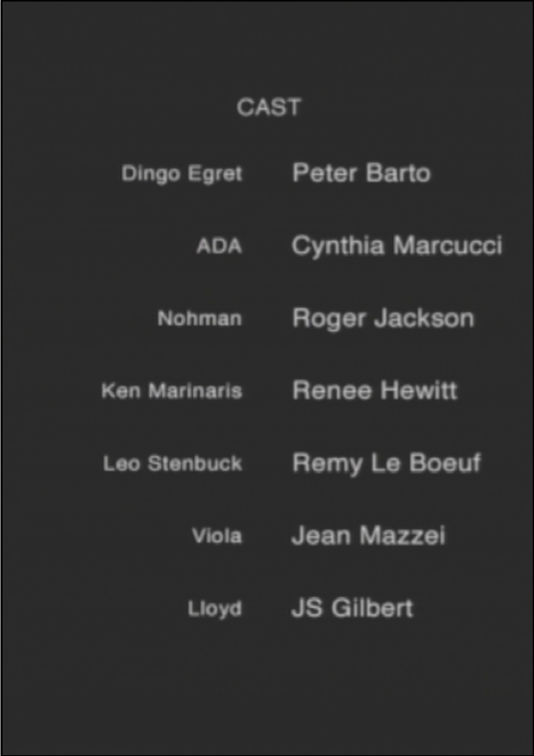Click the name JS Gilbert
Screen dimensions: 534x756
(353, 608)
